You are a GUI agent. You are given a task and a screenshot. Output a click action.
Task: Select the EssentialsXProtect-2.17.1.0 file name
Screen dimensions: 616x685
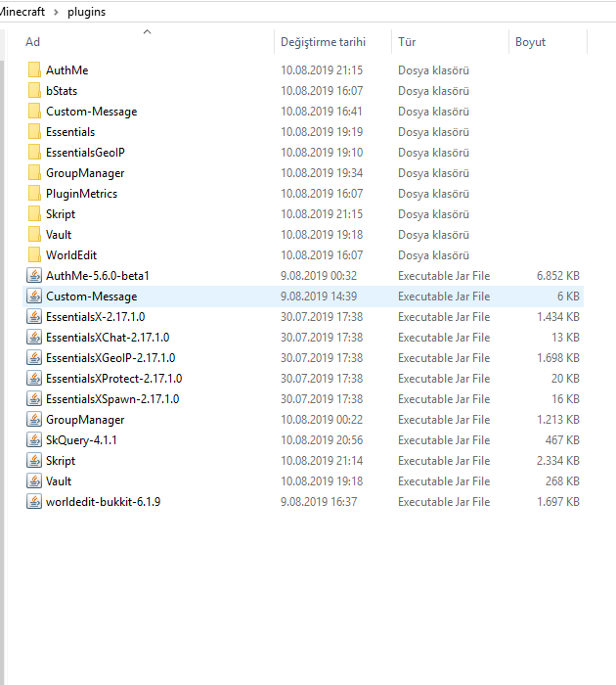click(114, 379)
